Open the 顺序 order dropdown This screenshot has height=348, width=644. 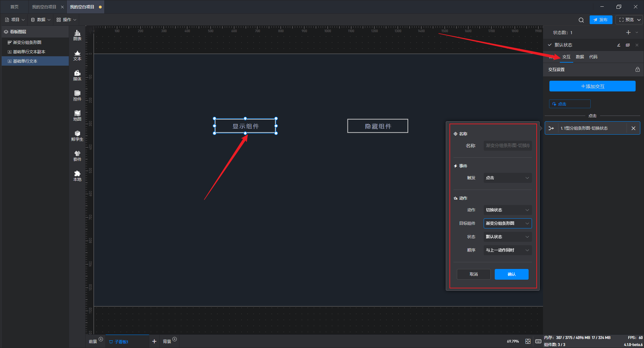pyautogui.click(x=507, y=250)
